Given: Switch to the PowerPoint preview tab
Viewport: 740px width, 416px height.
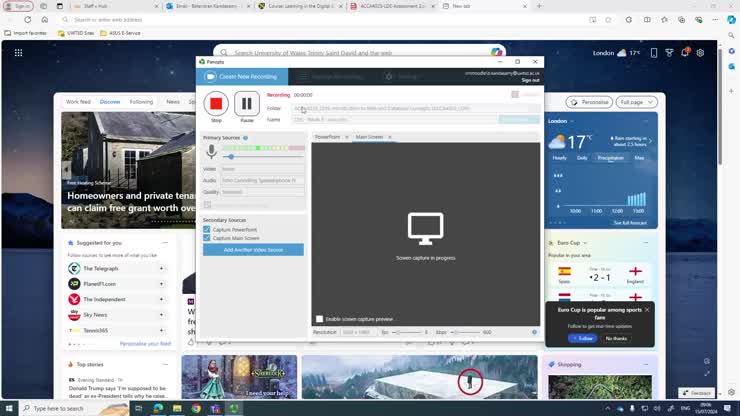Looking at the screenshot, I should (x=328, y=137).
